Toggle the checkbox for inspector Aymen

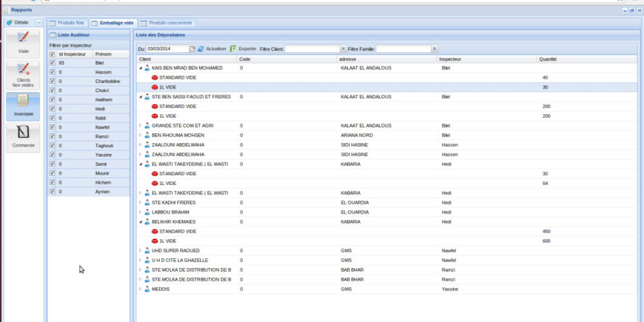[x=52, y=192]
